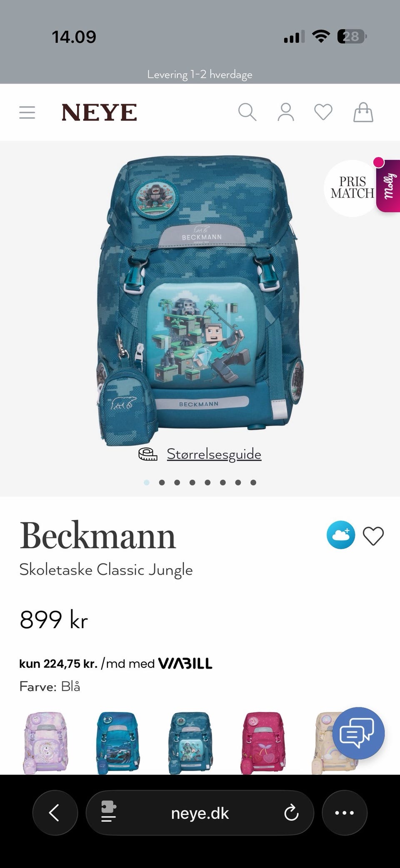Screen dimensions: 400x868
Task: Jump to last image carousel dot
Action: click(x=253, y=482)
